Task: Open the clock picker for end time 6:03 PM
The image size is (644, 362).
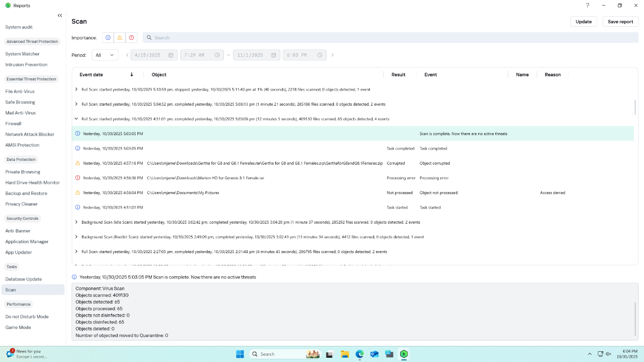Action: [x=320, y=55]
